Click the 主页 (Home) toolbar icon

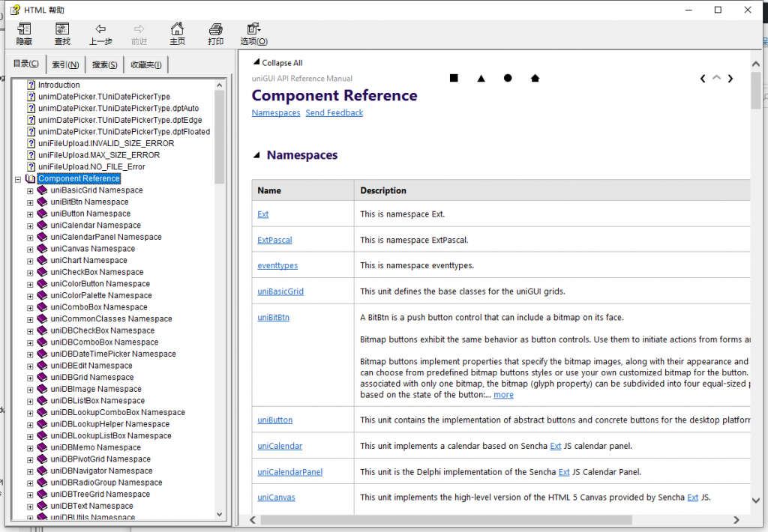coord(177,34)
